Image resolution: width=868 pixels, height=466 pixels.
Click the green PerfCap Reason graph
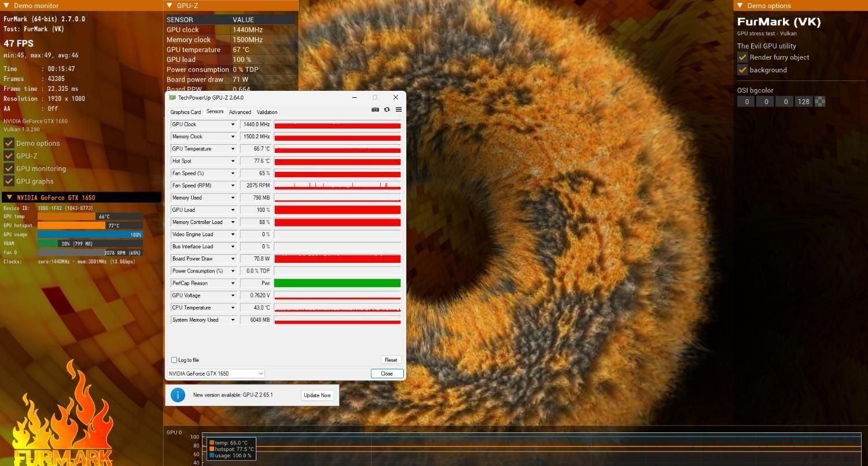(x=337, y=283)
